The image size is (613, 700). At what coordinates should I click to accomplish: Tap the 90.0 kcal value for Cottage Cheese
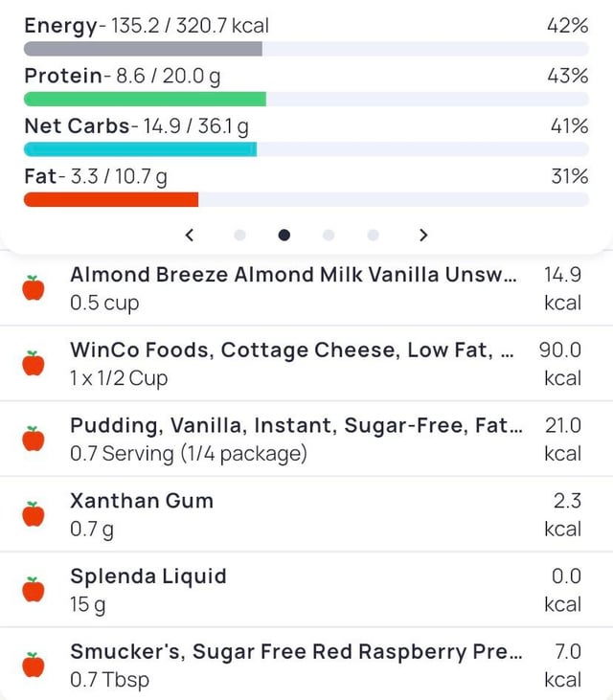pos(561,364)
